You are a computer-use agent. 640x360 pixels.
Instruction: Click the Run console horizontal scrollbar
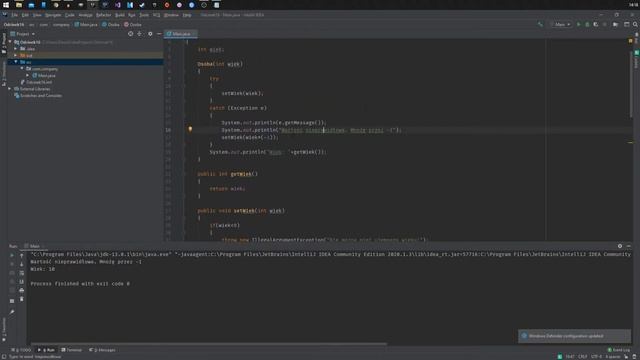pos(209,344)
